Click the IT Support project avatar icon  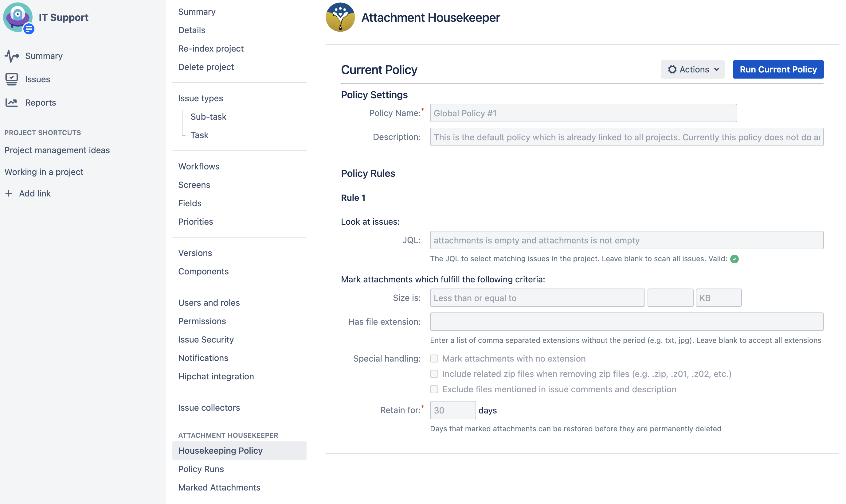tap(18, 17)
